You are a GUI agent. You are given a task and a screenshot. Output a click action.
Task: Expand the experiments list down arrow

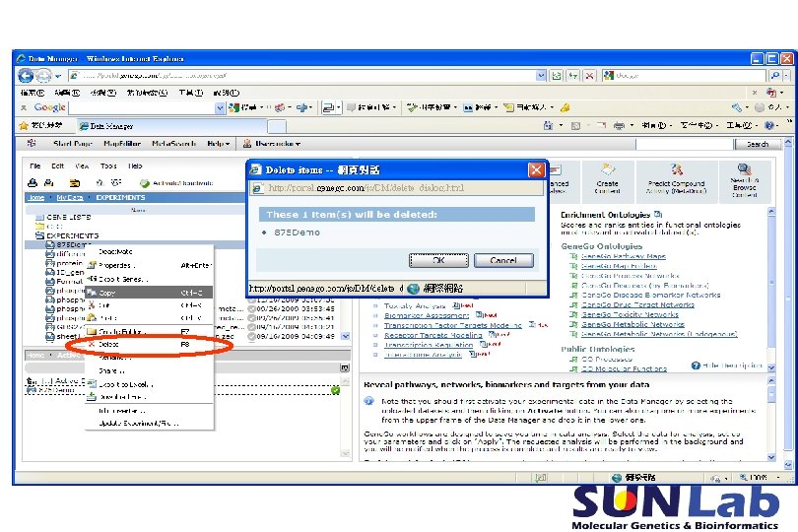(346, 336)
